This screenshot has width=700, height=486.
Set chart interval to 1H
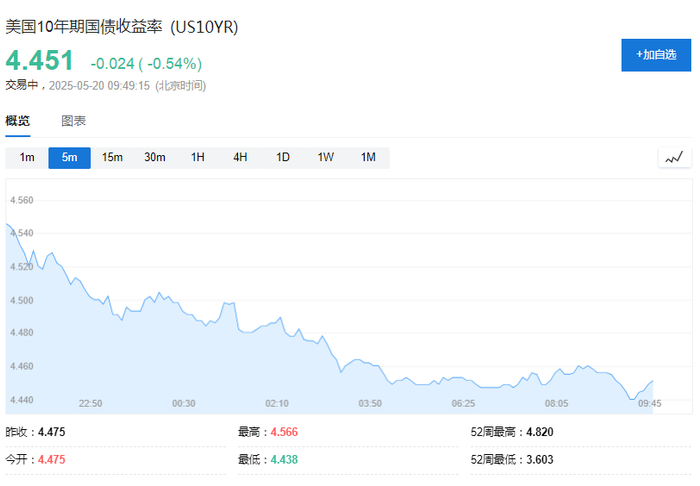point(198,157)
